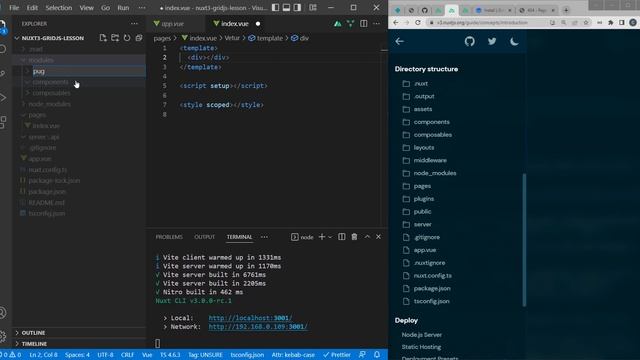Viewport: 640px width, 360px height.
Task: Open Run and Debug in activity bar
Action: point(3,98)
